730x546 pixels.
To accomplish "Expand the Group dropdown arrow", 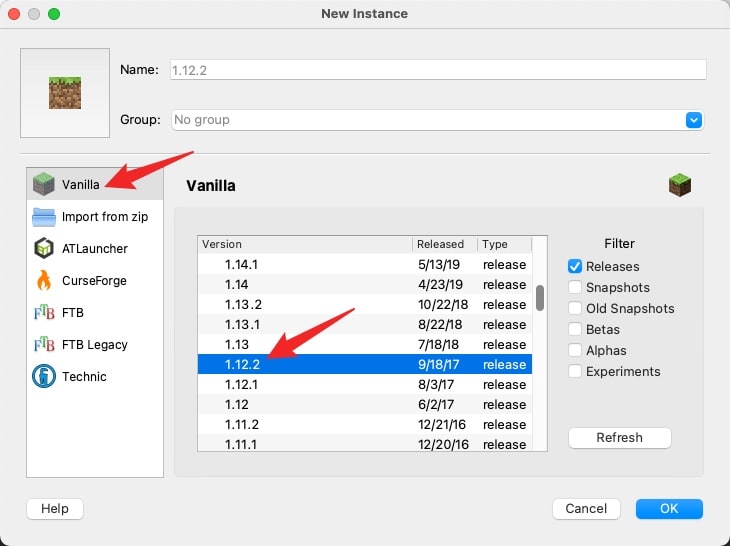I will [x=694, y=120].
